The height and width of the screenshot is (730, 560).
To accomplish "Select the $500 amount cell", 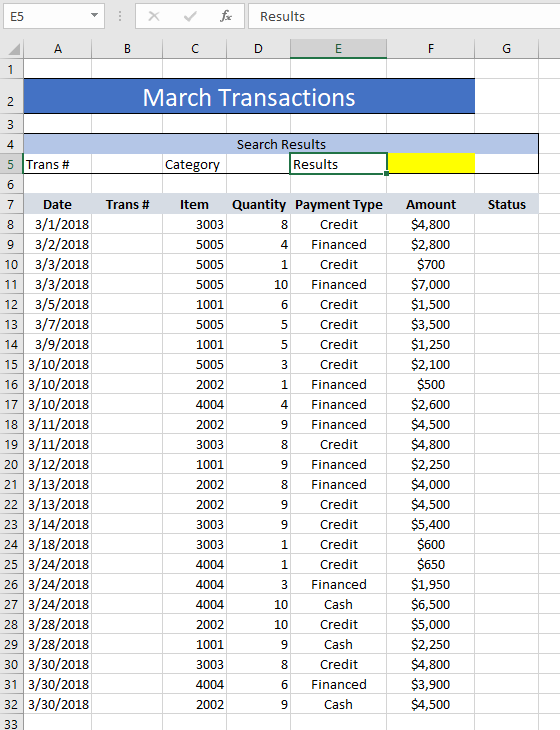I will click(431, 385).
